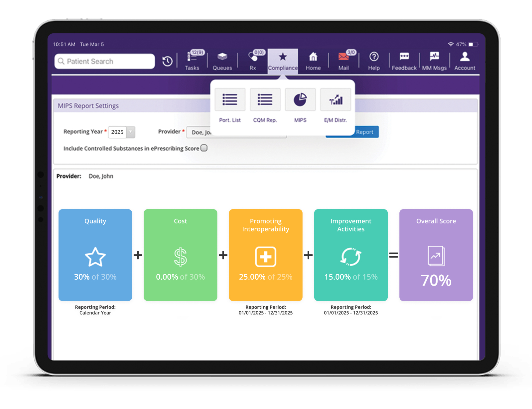Open Port. List menu item

[230, 106]
